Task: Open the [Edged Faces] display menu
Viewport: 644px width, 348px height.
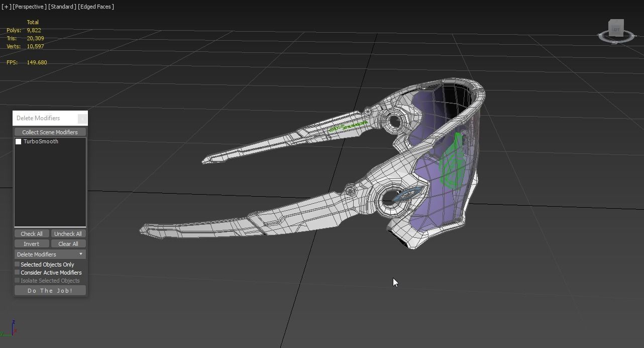Action: coord(96,7)
